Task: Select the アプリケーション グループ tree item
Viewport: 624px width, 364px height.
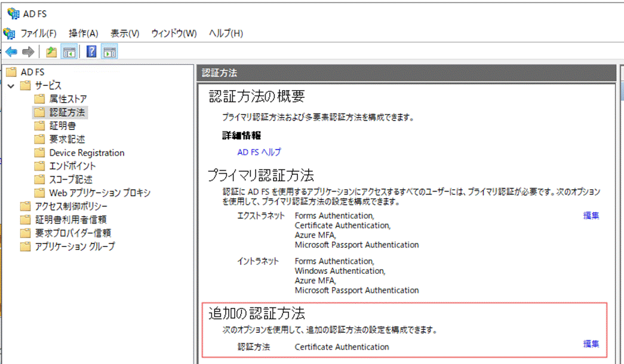Action: pos(75,246)
